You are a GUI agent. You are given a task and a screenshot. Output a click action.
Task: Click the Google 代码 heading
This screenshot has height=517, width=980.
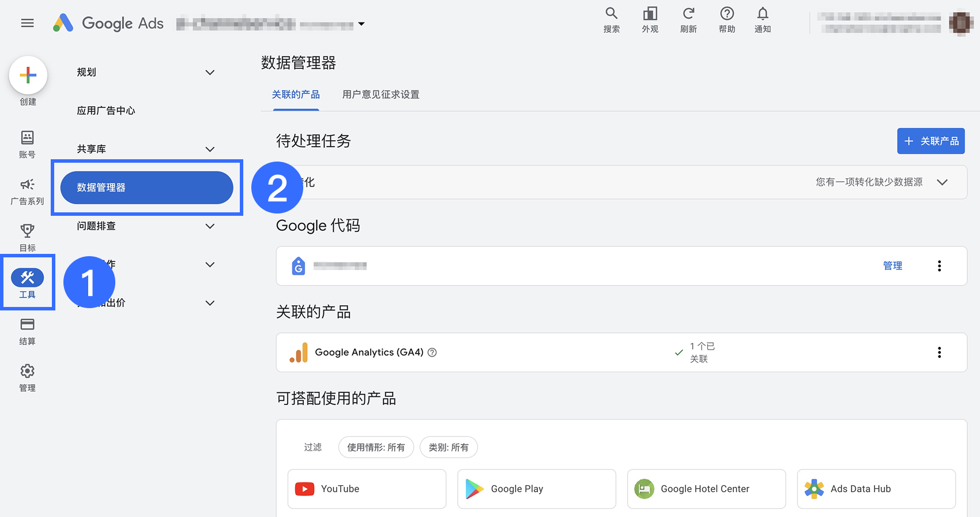(x=318, y=226)
